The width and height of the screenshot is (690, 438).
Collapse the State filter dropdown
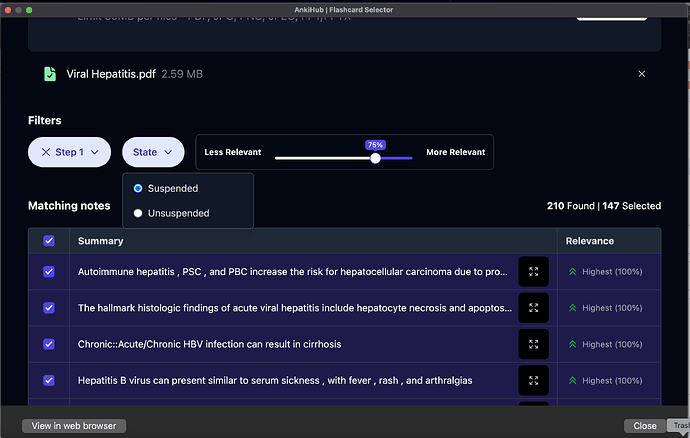[153, 152]
